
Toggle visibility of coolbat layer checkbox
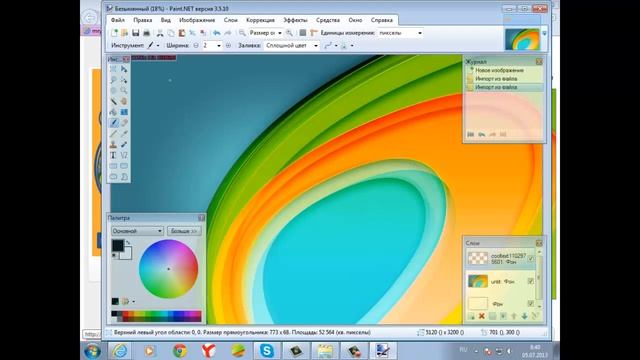[531, 259]
